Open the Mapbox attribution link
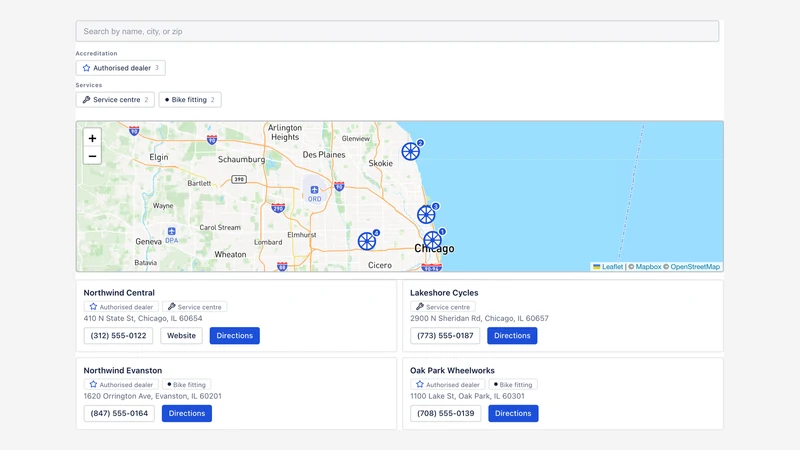The image size is (800, 450). 648,266
